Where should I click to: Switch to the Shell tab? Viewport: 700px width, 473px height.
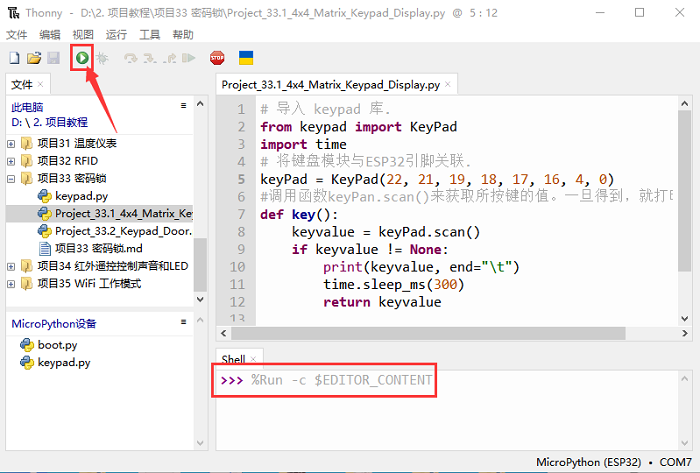click(232, 359)
